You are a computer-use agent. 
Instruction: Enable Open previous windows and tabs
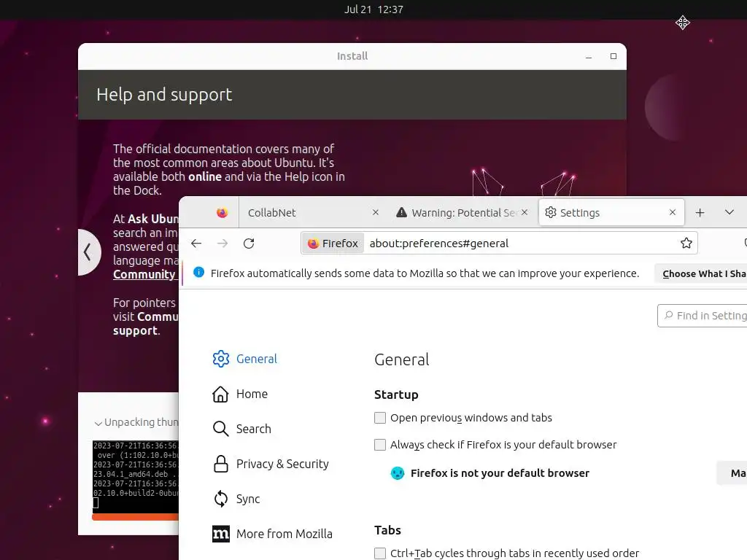pos(379,418)
